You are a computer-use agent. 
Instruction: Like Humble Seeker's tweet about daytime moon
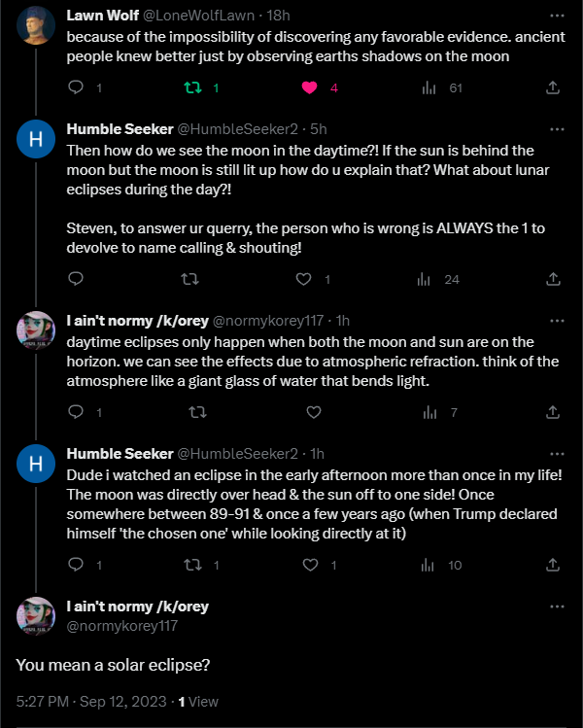(303, 280)
